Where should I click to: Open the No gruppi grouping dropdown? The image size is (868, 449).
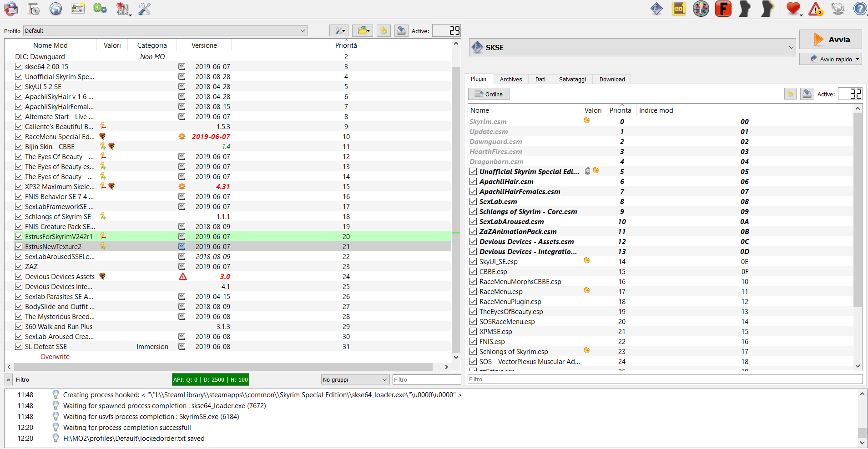(355, 379)
